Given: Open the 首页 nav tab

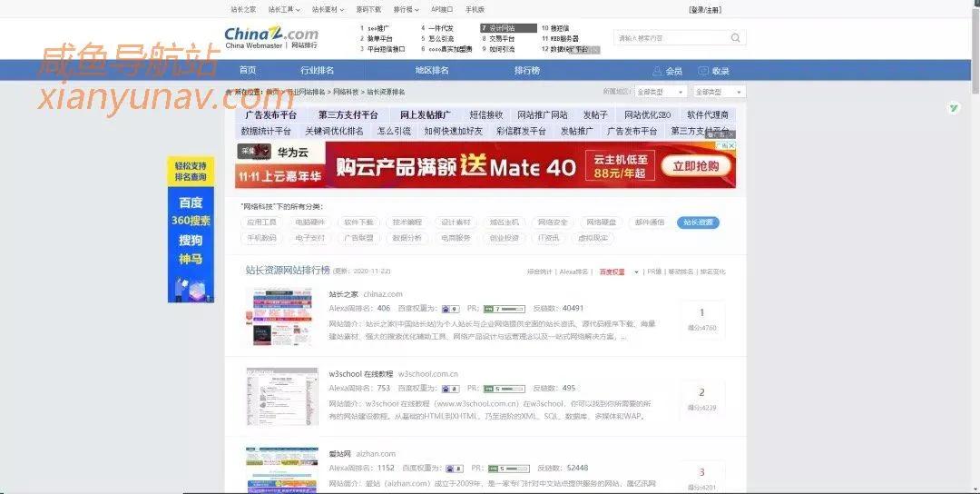Looking at the screenshot, I should (248, 71).
